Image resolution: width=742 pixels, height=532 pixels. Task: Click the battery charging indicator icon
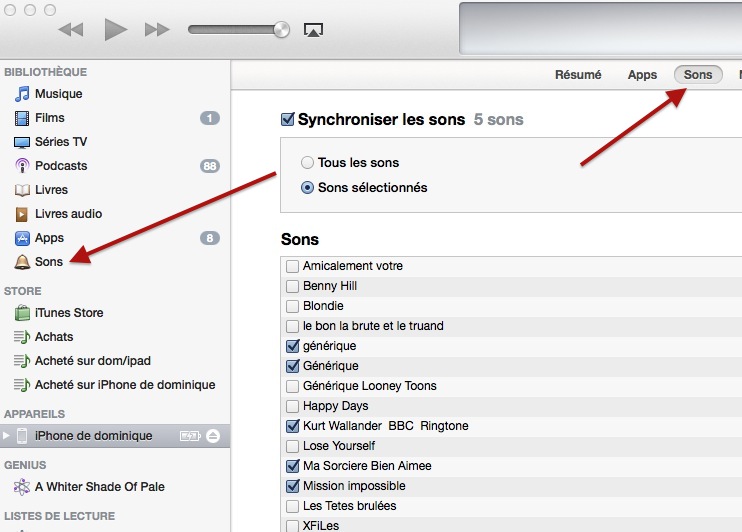tap(190, 436)
